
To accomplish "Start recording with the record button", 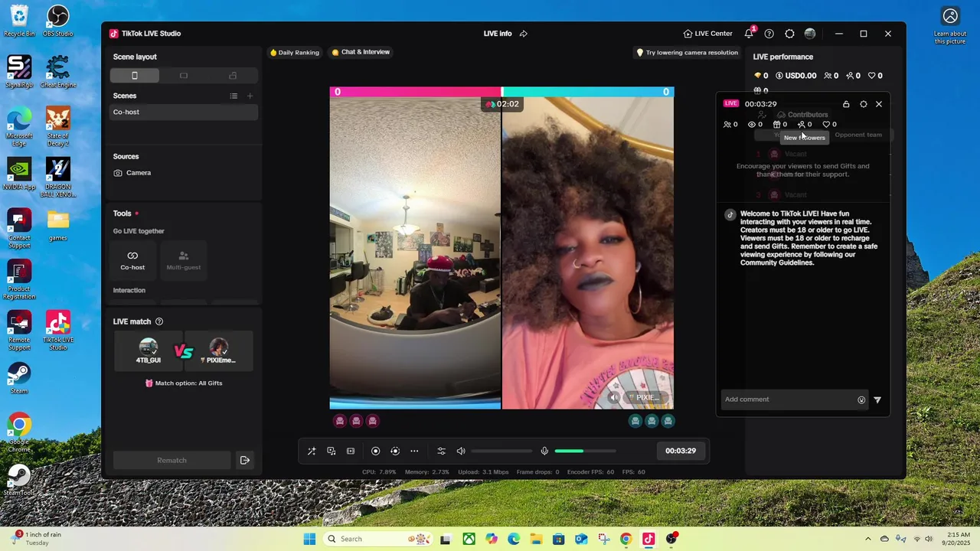I will coord(375,451).
